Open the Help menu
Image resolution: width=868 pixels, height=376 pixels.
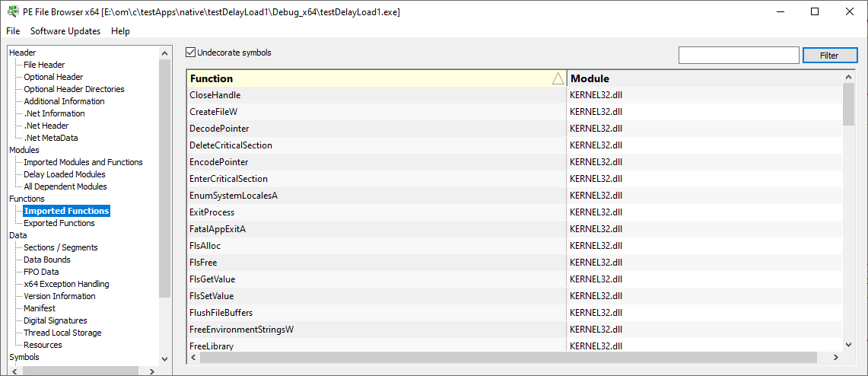(x=120, y=31)
